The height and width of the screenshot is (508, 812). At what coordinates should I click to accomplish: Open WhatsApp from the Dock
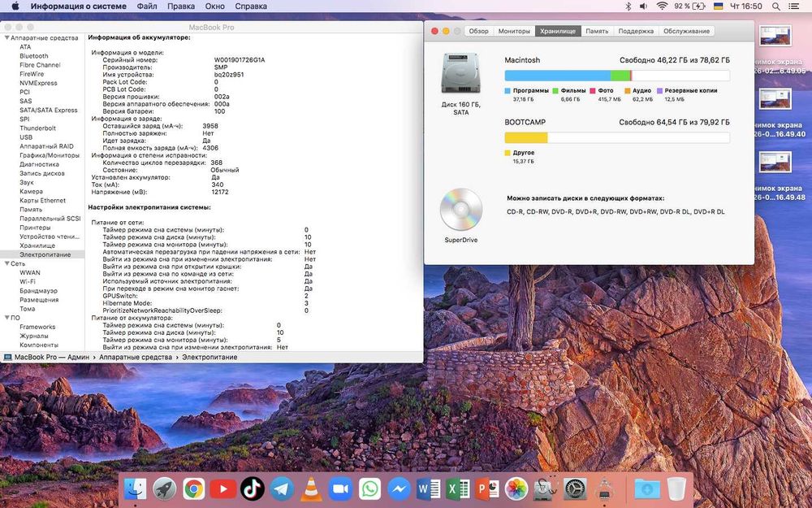[369, 488]
